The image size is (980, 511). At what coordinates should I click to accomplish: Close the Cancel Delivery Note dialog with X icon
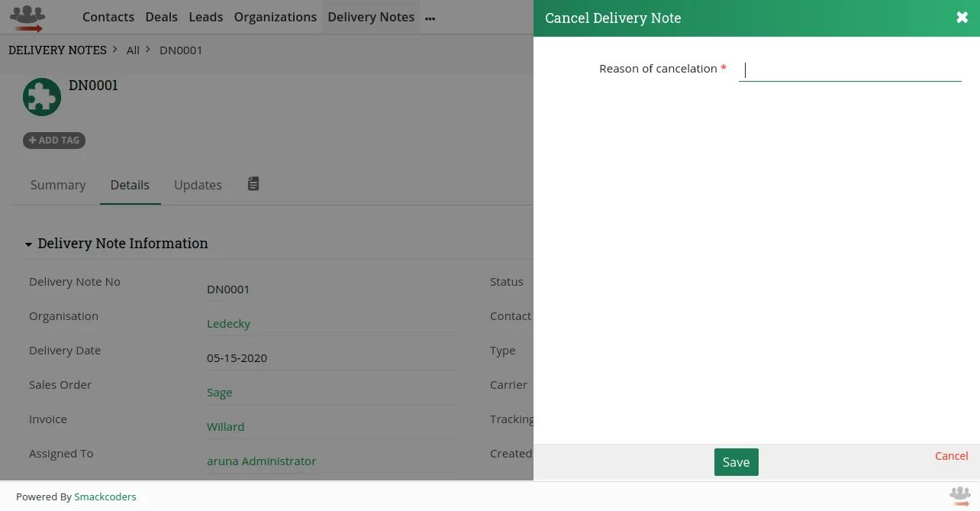click(x=962, y=17)
